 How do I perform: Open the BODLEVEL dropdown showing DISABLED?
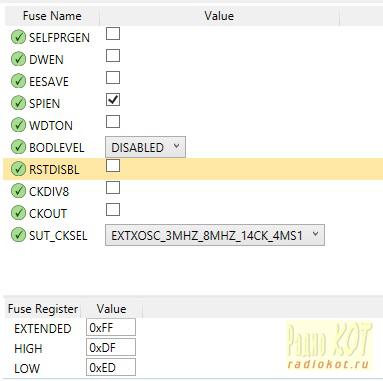pyautogui.click(x=145, y=147)
